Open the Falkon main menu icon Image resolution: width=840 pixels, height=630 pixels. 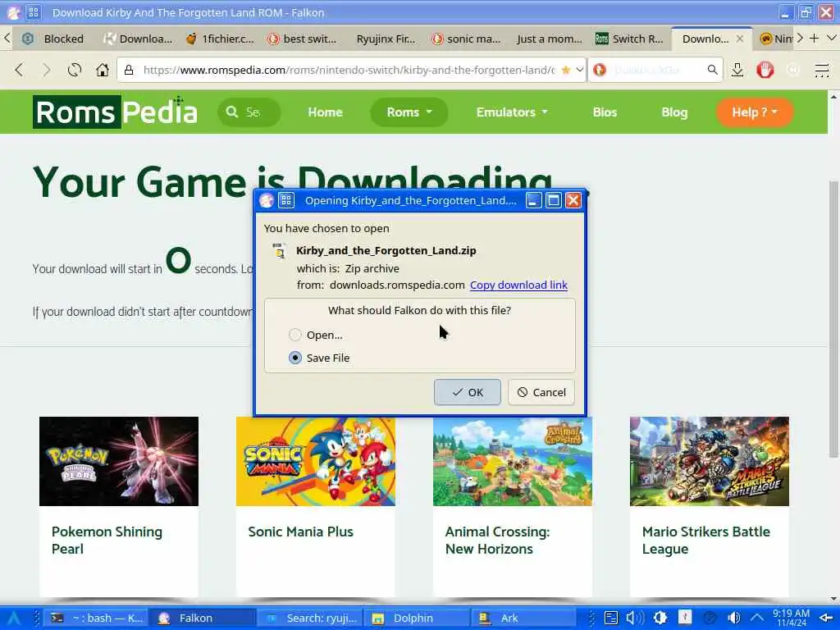coord(821,70)
